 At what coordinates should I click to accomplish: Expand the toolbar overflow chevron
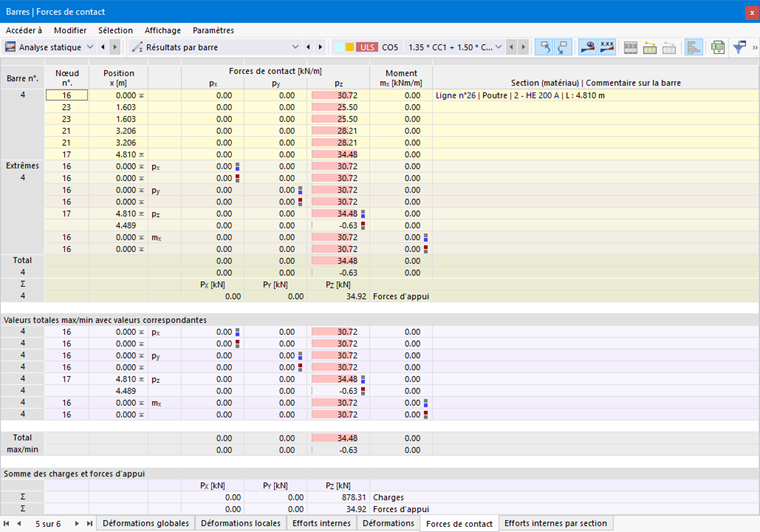[755, 47]
